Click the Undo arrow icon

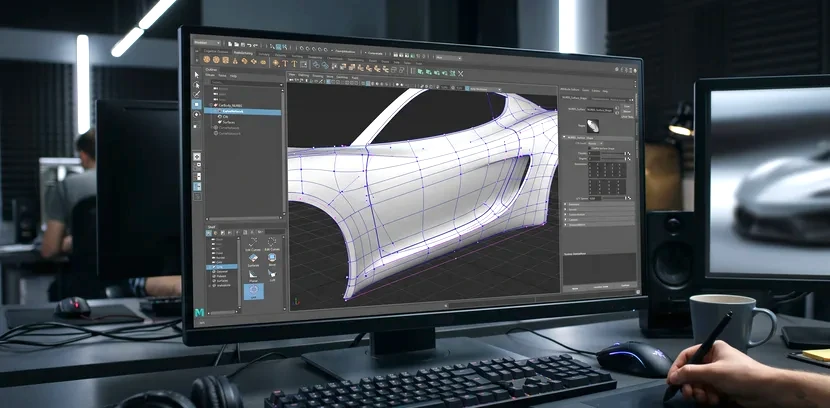pos(249,45)
